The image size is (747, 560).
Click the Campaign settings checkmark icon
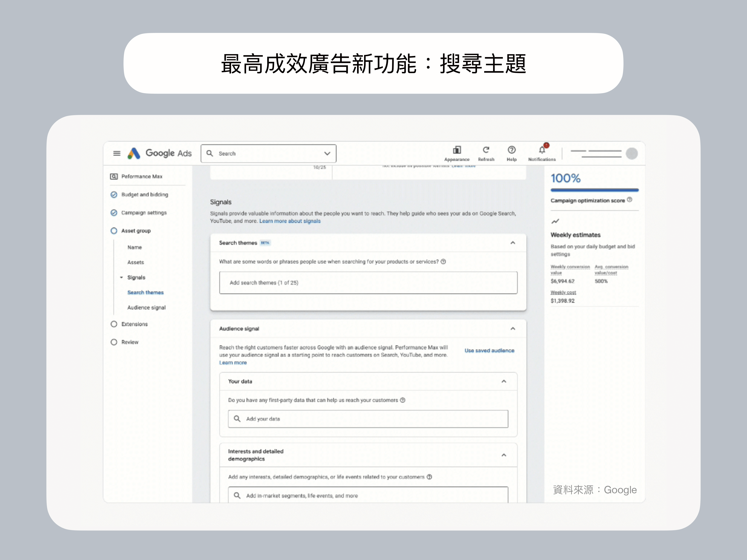[x=114, y=213]
